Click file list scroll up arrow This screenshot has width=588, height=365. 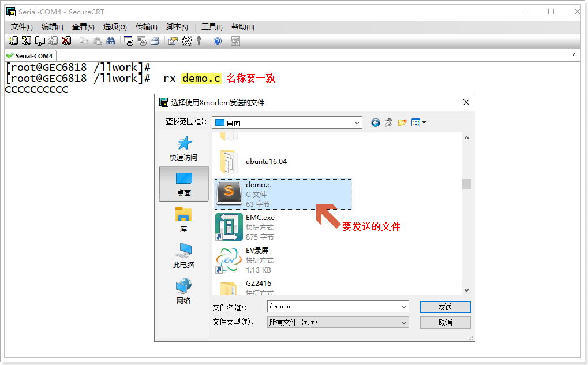coord(466,137)
